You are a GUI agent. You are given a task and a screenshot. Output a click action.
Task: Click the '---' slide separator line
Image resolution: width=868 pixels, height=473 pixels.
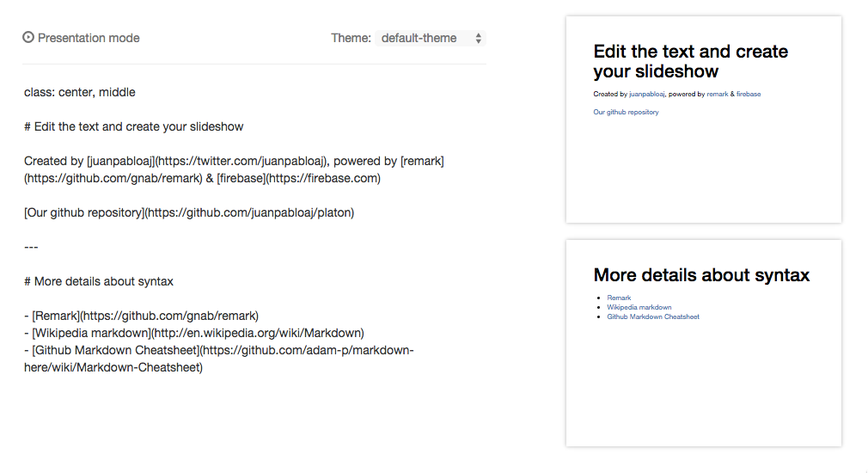click(31, 247)
